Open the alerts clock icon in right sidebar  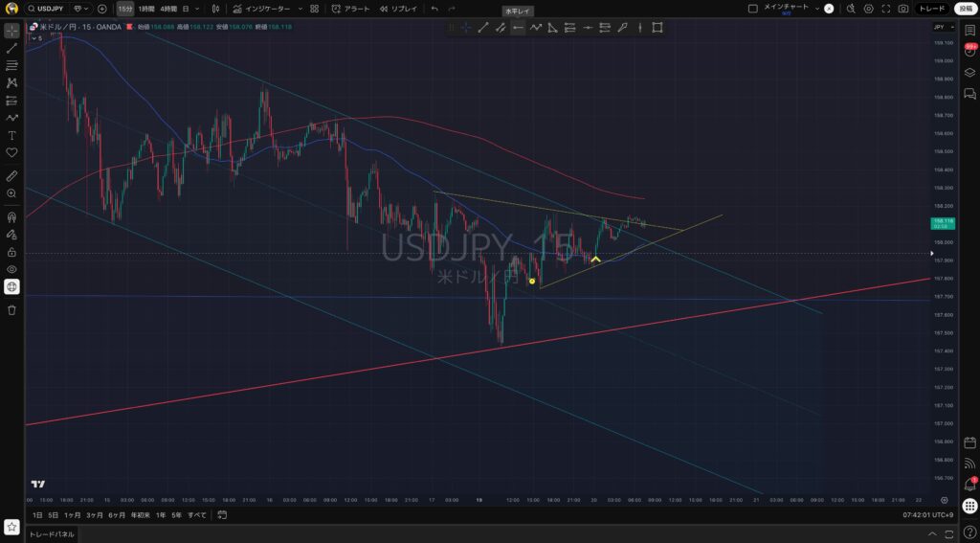click(x=970, y=52)
